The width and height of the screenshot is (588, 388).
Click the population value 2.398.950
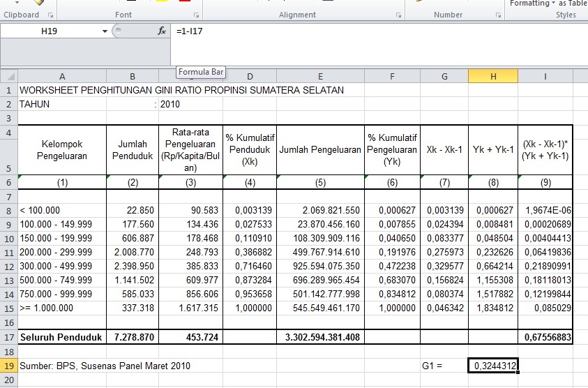tap(133, 266)
